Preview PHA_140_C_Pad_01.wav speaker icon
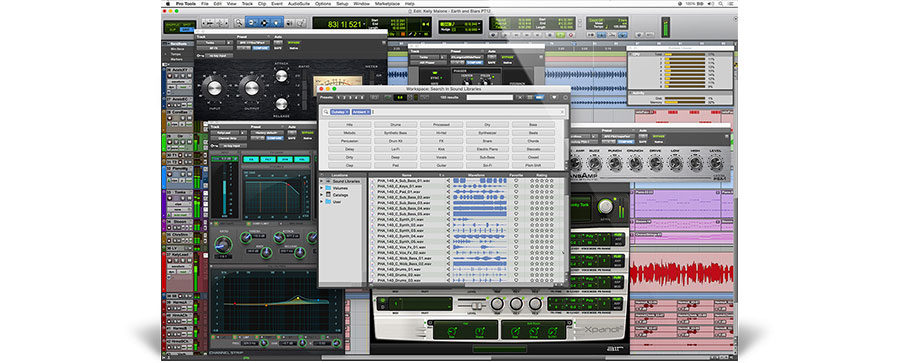Viewport: 900px width, 363px height. click(449, 192)
